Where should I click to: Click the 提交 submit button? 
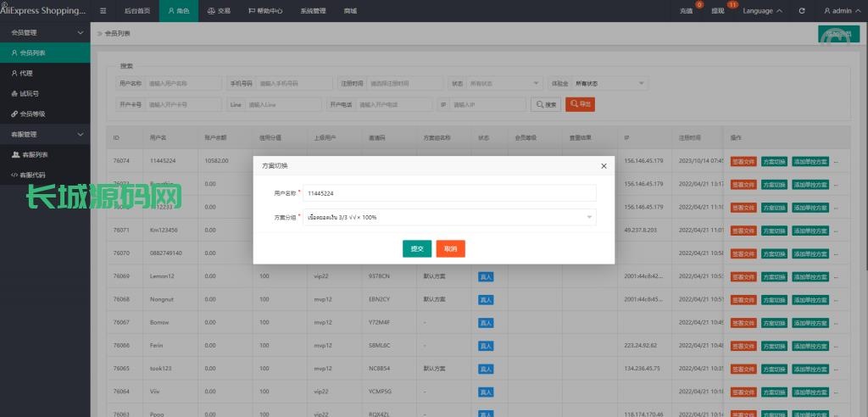click(416, 249)
